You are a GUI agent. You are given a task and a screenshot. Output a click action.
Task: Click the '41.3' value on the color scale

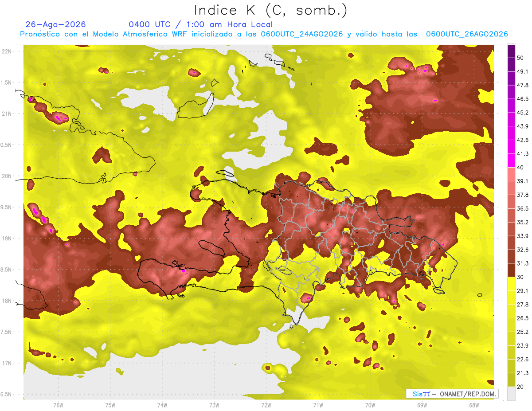523,154
